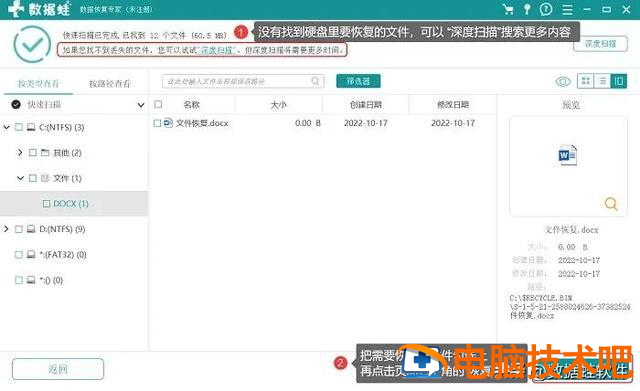Switch to 按类型查看 tab
Screen dimensions: 640x391
click(38, 84)
